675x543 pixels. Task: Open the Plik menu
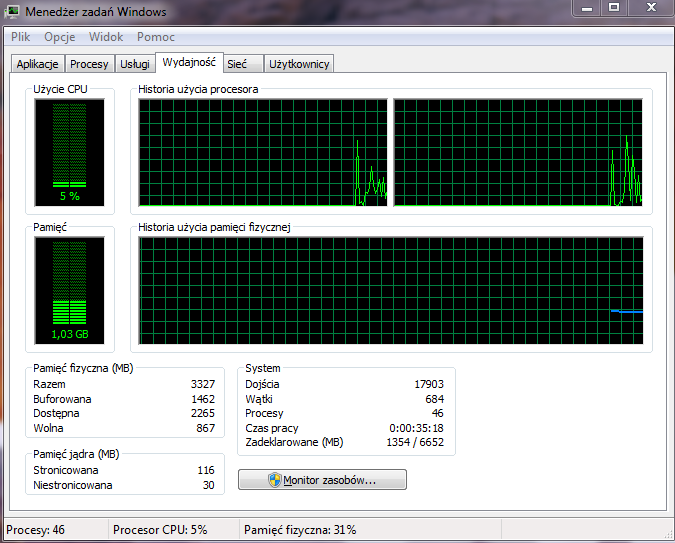point(20,37)
